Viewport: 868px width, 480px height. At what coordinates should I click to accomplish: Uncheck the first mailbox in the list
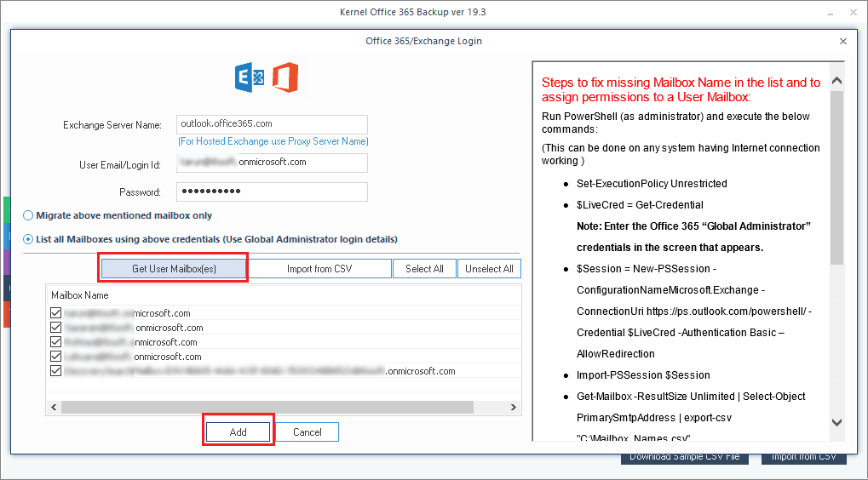point(55,313)
